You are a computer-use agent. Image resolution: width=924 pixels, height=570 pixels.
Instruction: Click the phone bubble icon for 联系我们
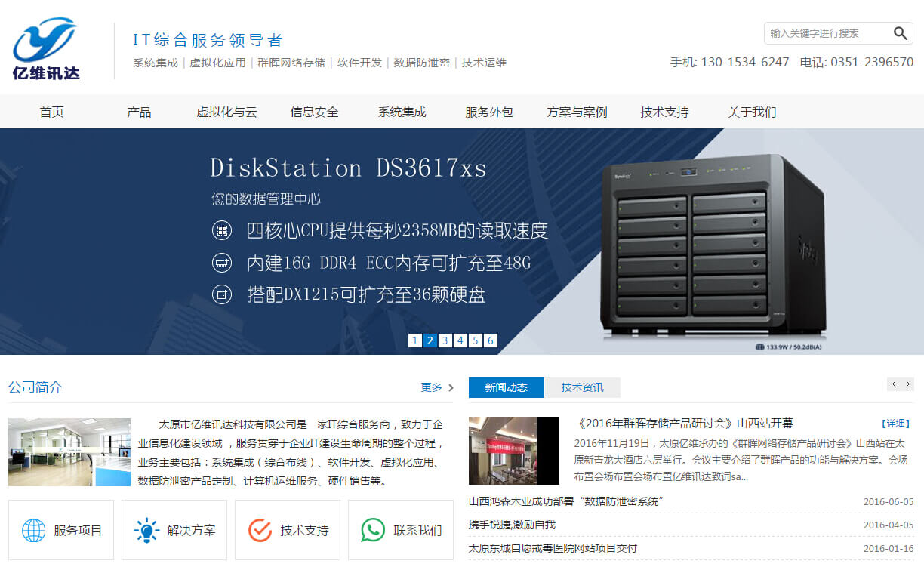373,530
